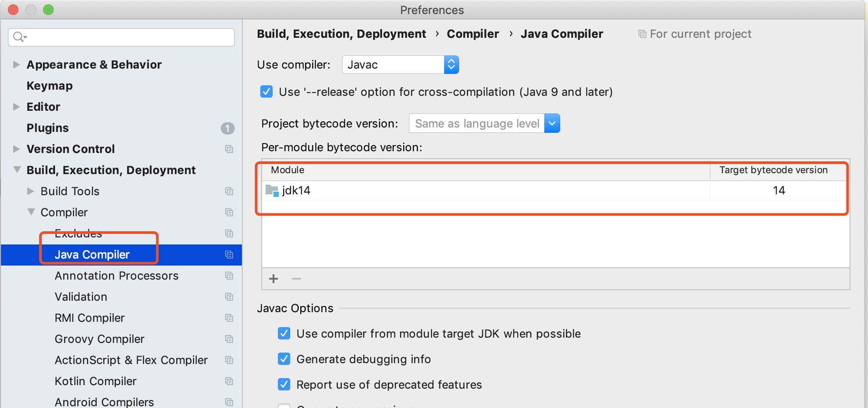This screenshot has height=408, width=868.
Task: Open the Keymap settings page
Action: (x=50, y=86)
